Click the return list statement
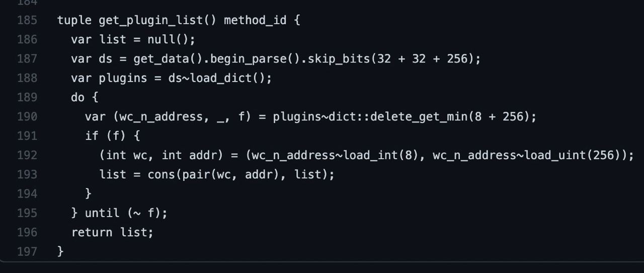 112,232
